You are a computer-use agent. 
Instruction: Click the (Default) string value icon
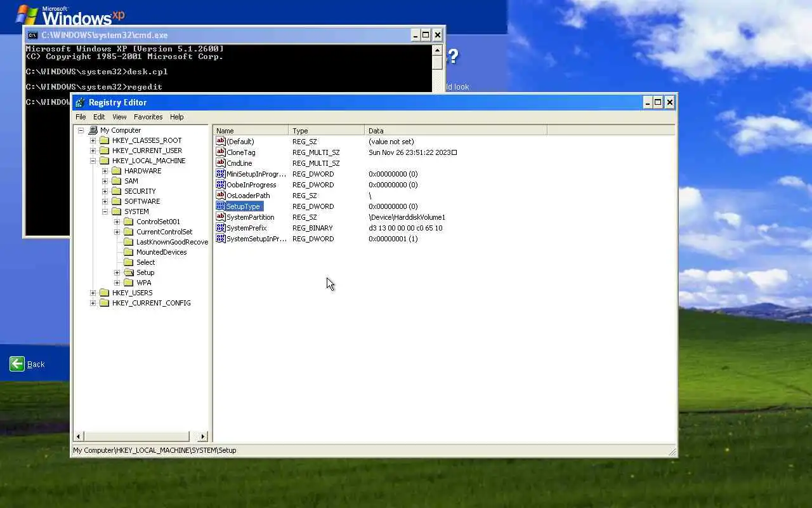221,142
